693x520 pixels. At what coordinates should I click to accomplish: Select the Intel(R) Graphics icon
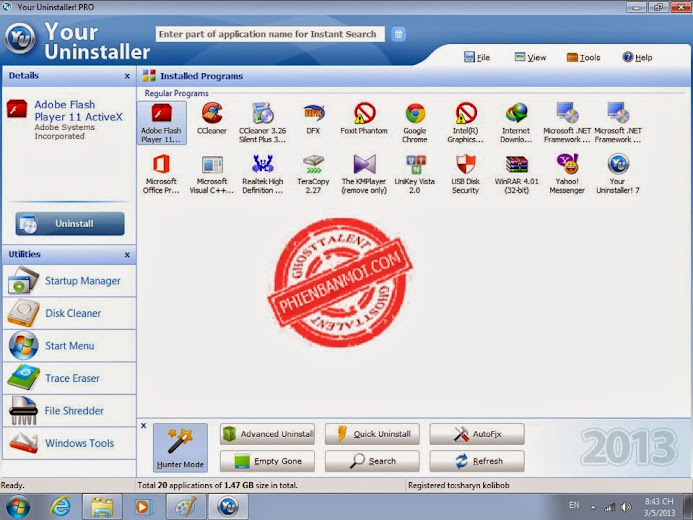click(x=466, y=123)
